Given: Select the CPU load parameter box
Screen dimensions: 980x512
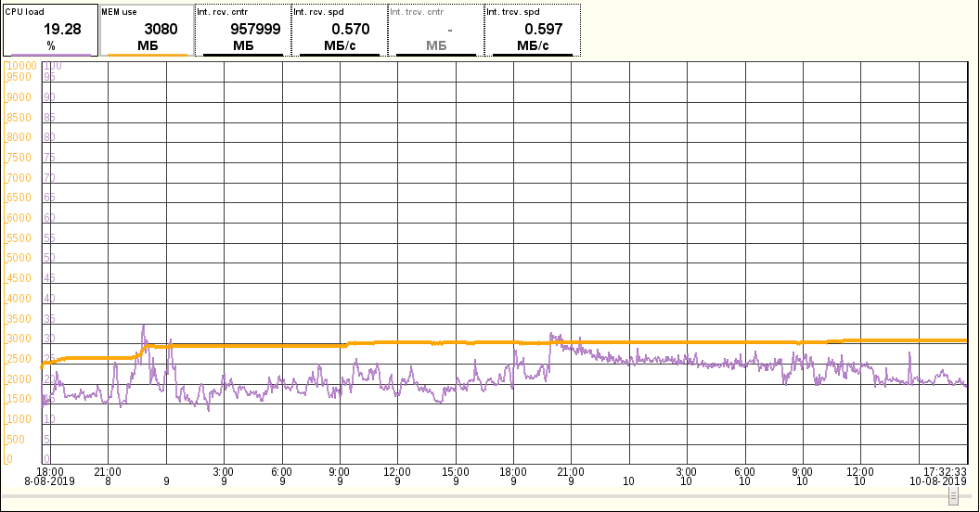Looking at the screenshot, I should [x=48, y=30].
